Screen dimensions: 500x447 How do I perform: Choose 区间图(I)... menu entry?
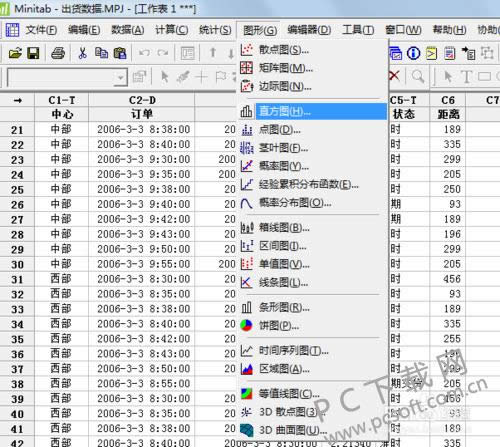[x=313, y=246]
